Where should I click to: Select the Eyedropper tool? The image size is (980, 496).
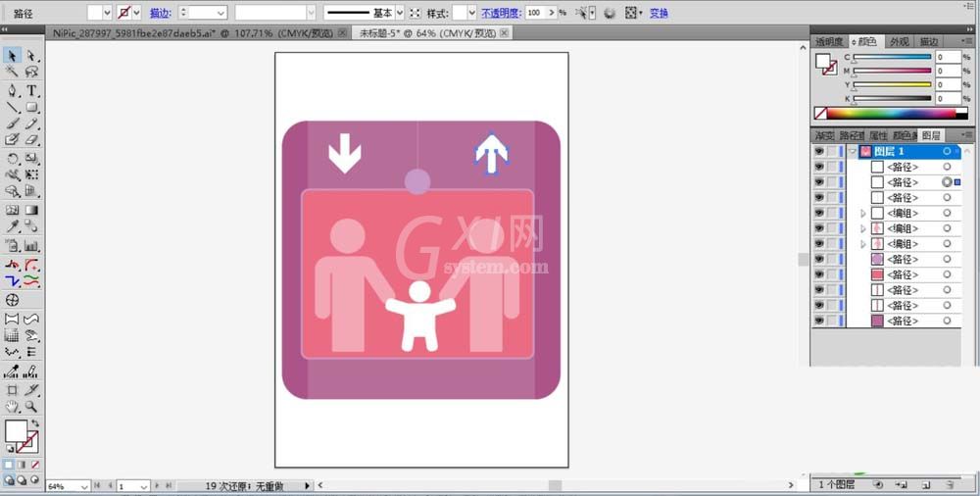[12, 226]
